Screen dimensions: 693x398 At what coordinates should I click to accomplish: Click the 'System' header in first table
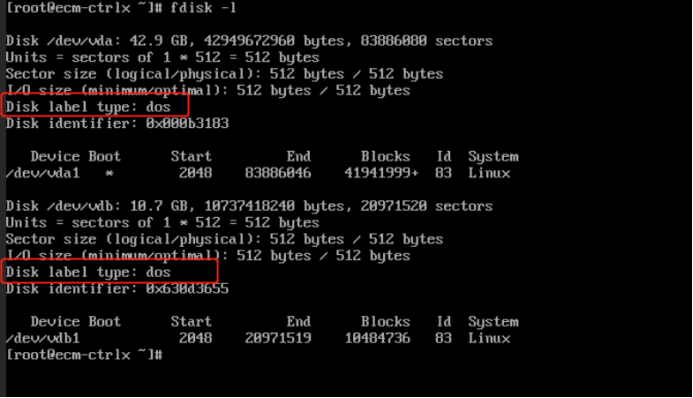(494, 157)
